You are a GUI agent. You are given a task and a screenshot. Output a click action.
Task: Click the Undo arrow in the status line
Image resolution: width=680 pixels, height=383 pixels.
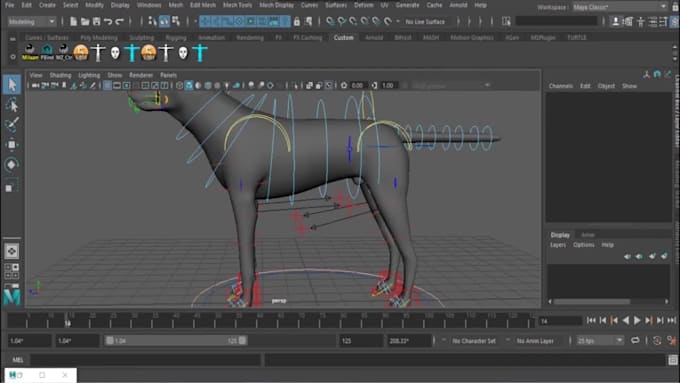108,21
